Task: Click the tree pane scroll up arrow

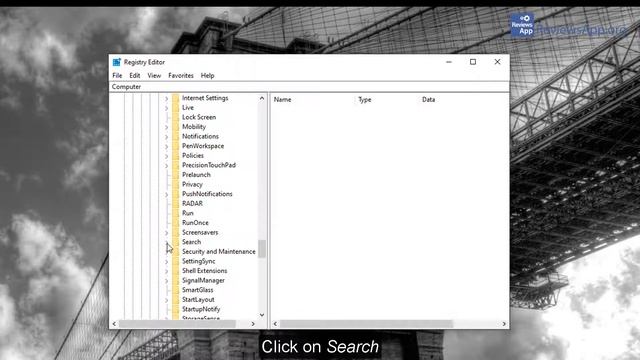Action: tap(262, 98)
